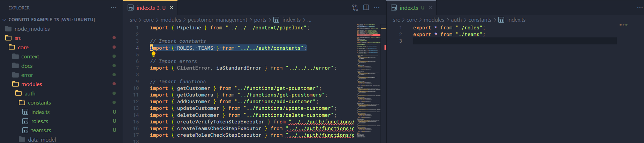This screenshot has width=644, height=143.
Task: Click pcustomer-management in left breadcrumb
Action: point(218,20)
